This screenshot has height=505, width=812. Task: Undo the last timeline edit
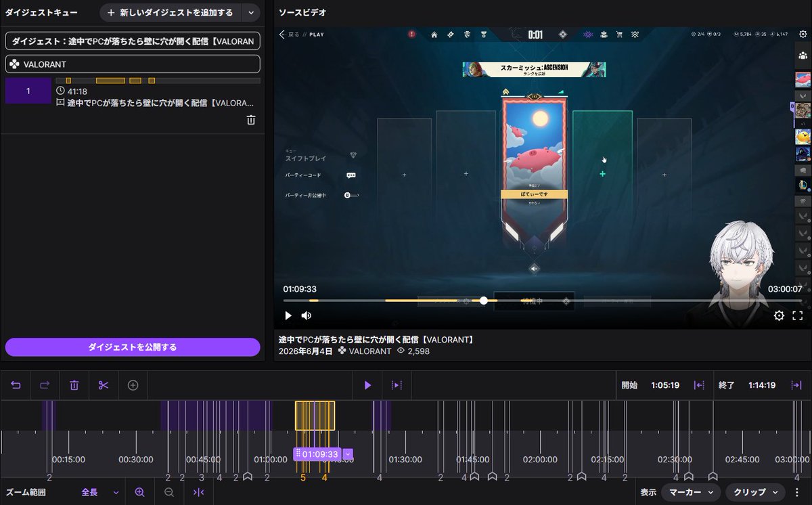pos(16,385)
